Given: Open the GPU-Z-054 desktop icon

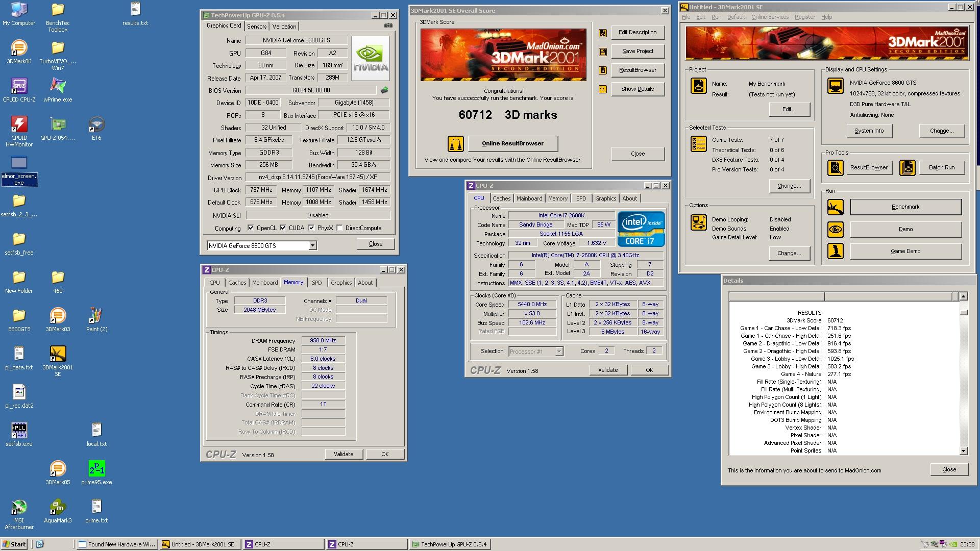Looking at the screenshot, I should (58, 129).
